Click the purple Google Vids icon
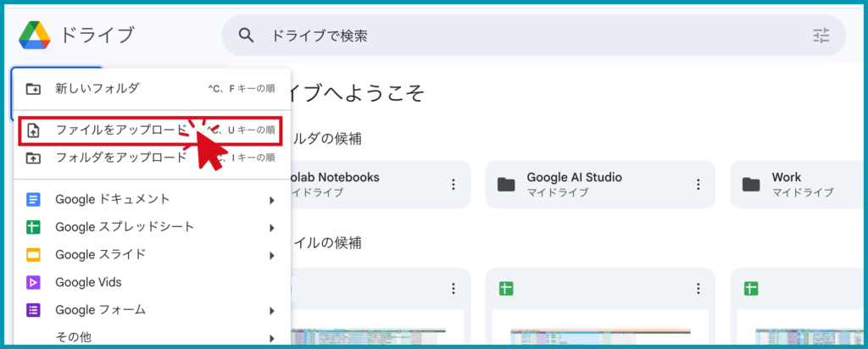Image resolution: width=868 pixels, height=349 pixels. tap(34, 283)
